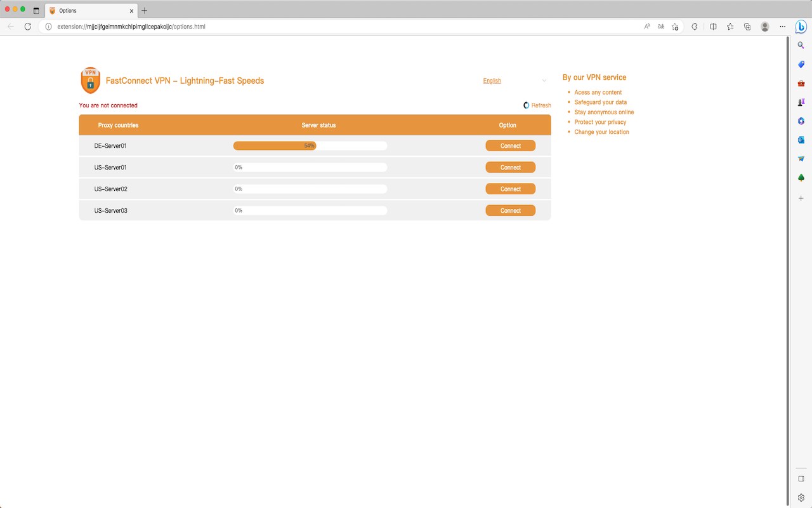The width and height of the screenshot is (812, 508).
Task: Close the Options tab
Action: pos(132,11)
